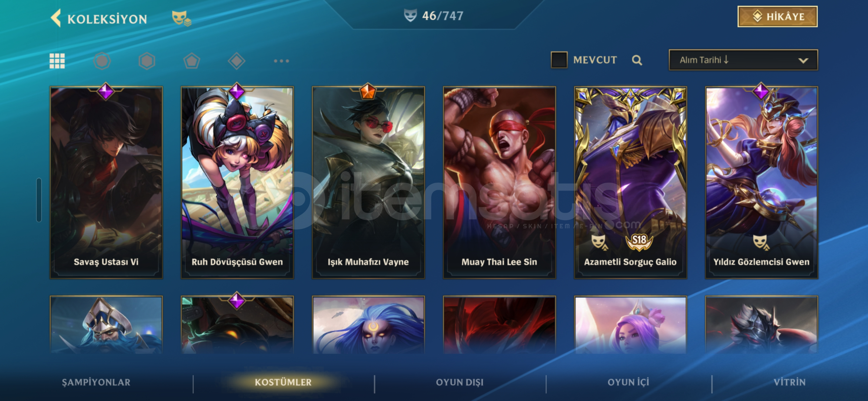
Task: Switch to the OYUN DIŞI tab
Action: coord(460,382)
